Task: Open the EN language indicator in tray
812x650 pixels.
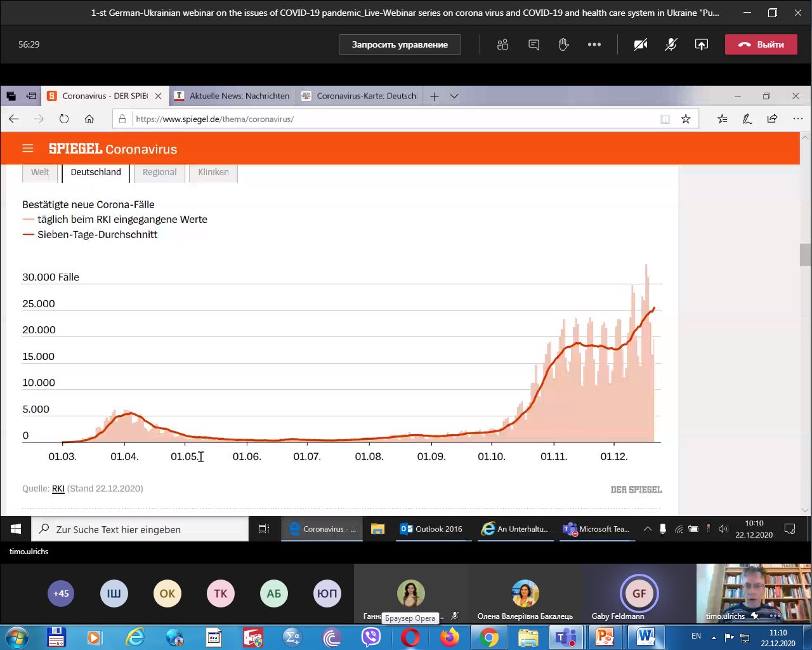Action: tap(696, 636)
